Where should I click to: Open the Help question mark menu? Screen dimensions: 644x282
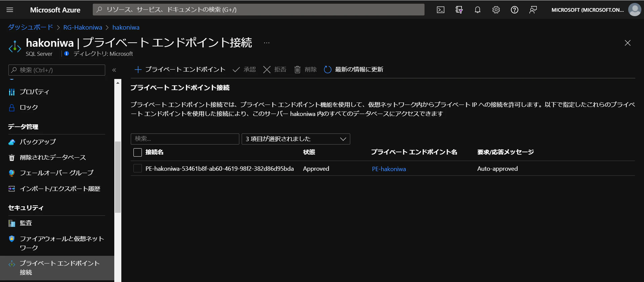pyautogui.click(x=514, y=10)
